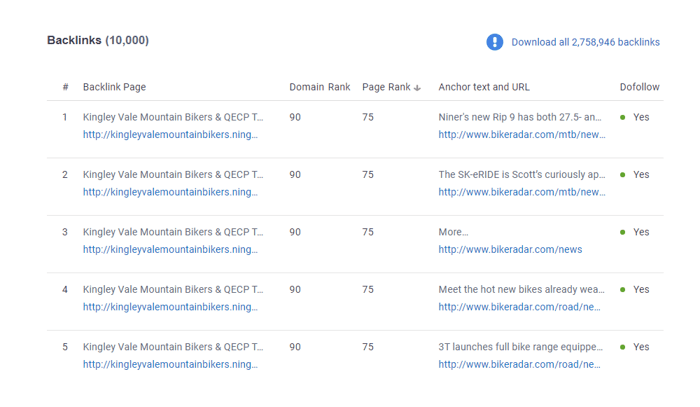Click the blue info alert icon
The height and width of the screenshot is (407, 700).
click(494, 42)
